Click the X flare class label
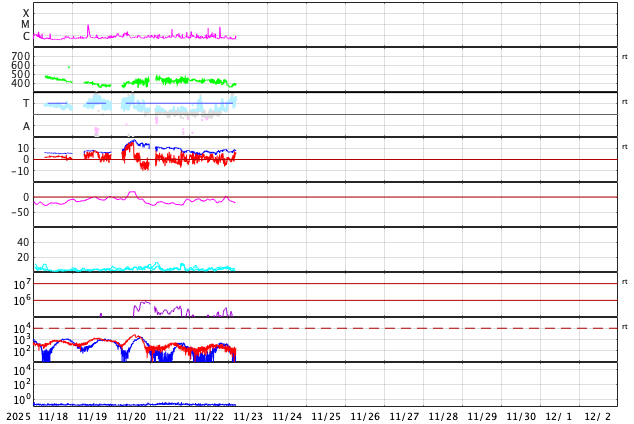634x424 pixels. tap(26, 13)
